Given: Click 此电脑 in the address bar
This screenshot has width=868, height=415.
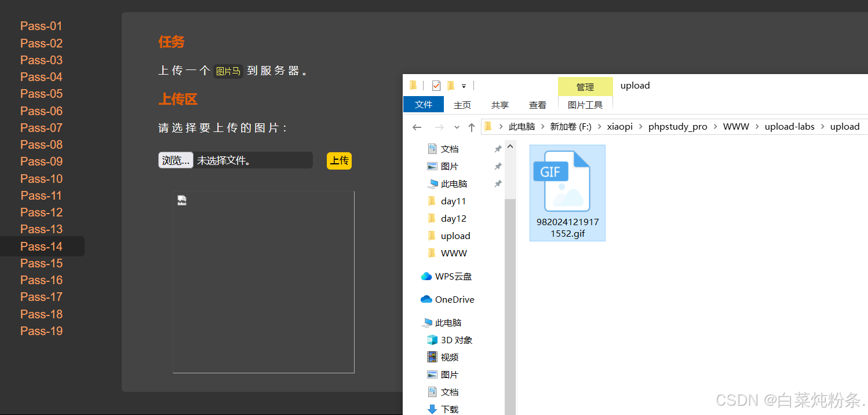Looking at the screenshot, I should [521, 127].
